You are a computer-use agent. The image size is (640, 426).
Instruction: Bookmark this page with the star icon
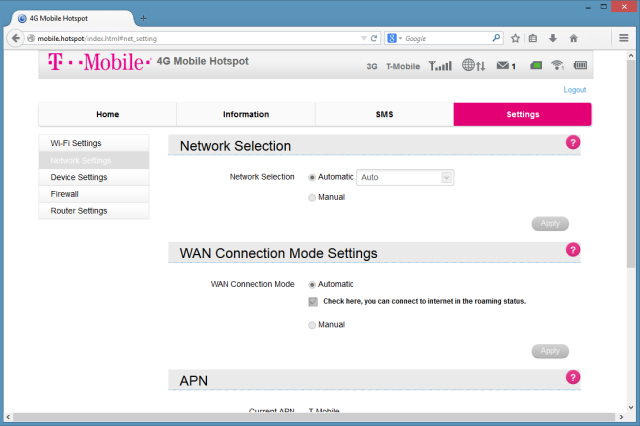click(515, 38)
